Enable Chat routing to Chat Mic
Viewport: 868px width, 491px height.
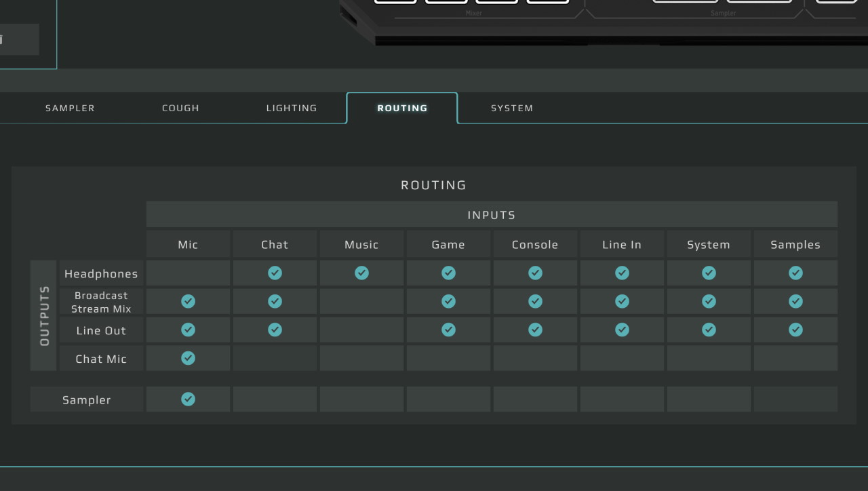(x=275, y=358)
